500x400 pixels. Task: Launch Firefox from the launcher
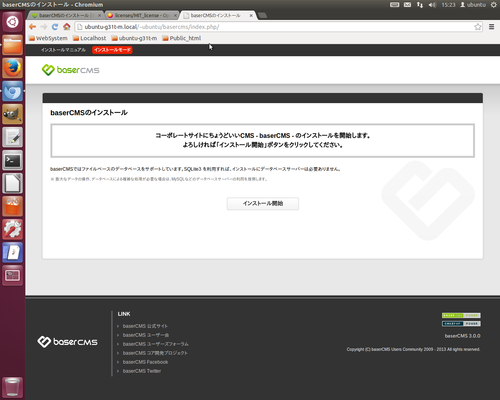click(13, 68)
